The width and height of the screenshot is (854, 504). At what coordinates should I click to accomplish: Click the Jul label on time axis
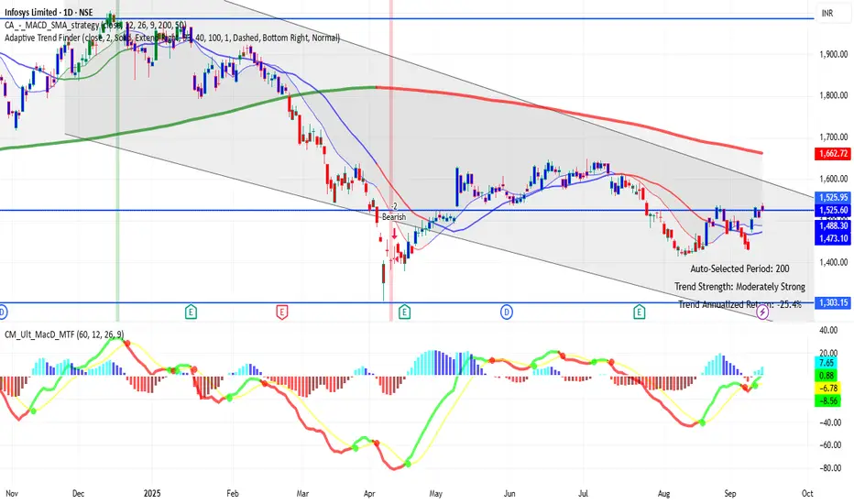tap(584, 494)
